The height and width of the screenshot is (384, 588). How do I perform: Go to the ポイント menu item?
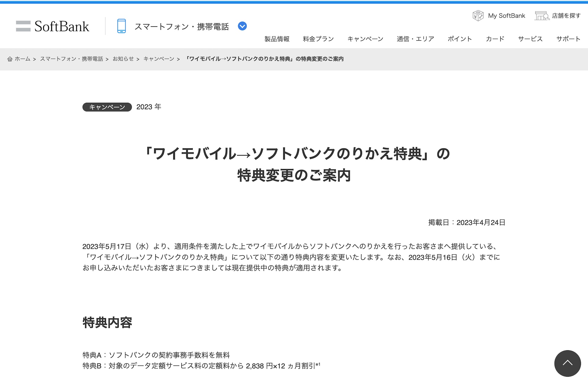coord(460,39)
